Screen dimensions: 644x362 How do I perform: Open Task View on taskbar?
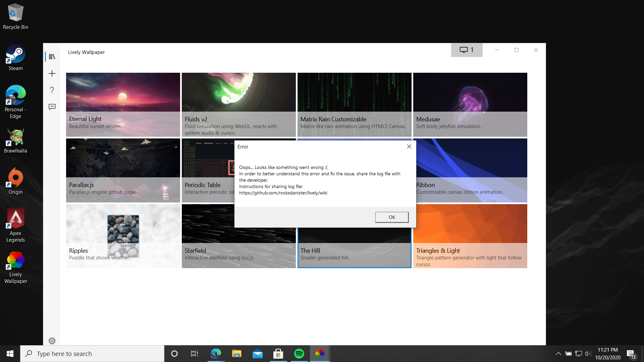195,354
